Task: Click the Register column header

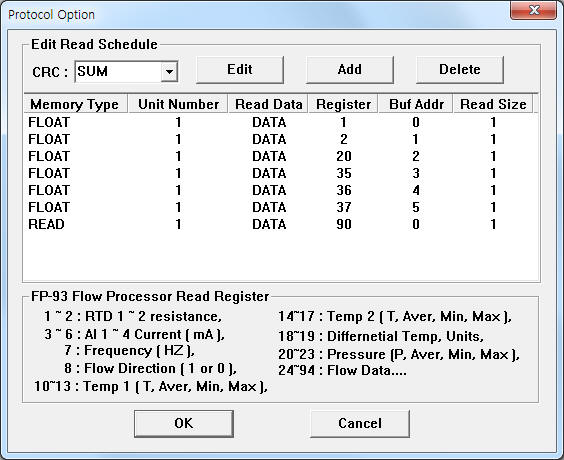Action: click(x=343, y=104)
